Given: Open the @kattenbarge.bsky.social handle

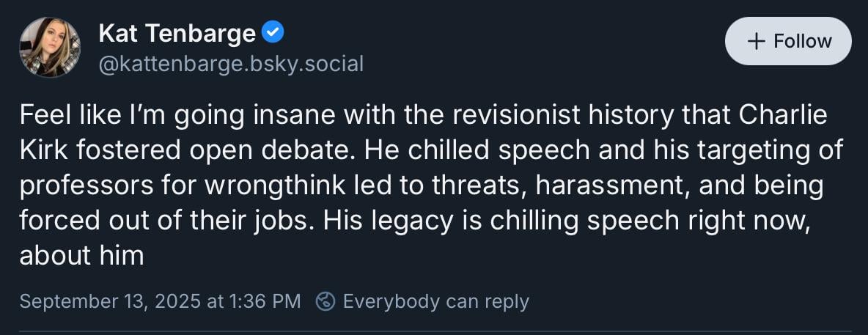Looking at the screenshot, I should 231,65.
